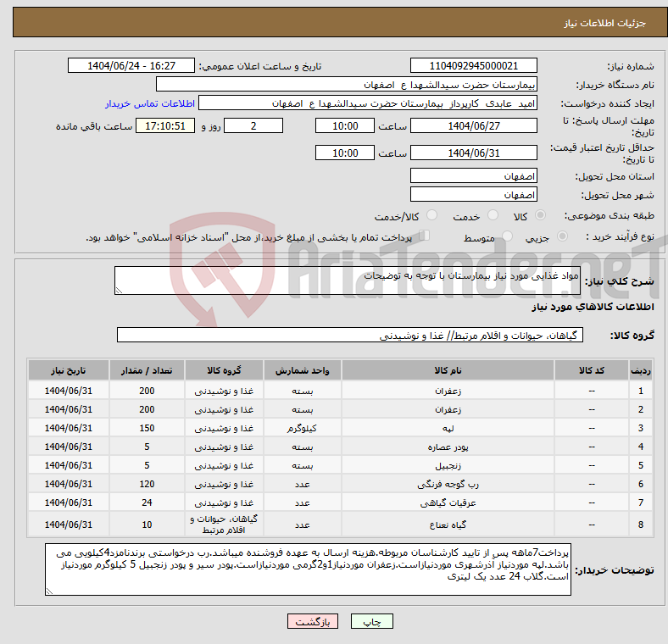The width and height of the screenshot is (668, 644).
Task: Click the تاریخ نیاز column header
Action: click(68, 370)
